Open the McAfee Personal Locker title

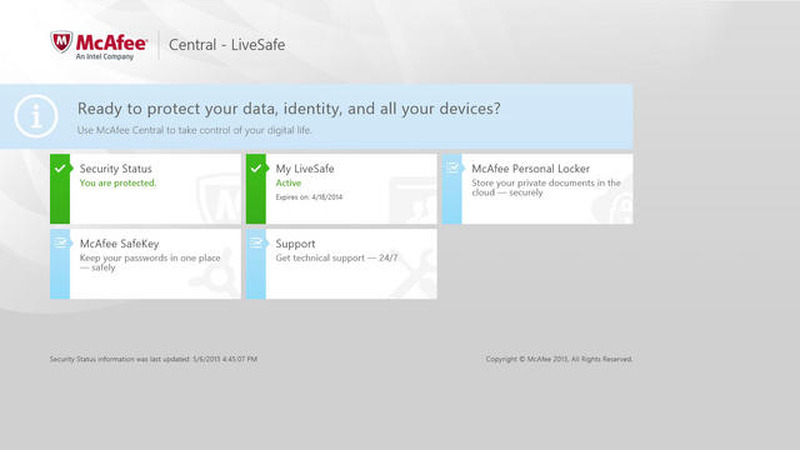tap(531, 169)
